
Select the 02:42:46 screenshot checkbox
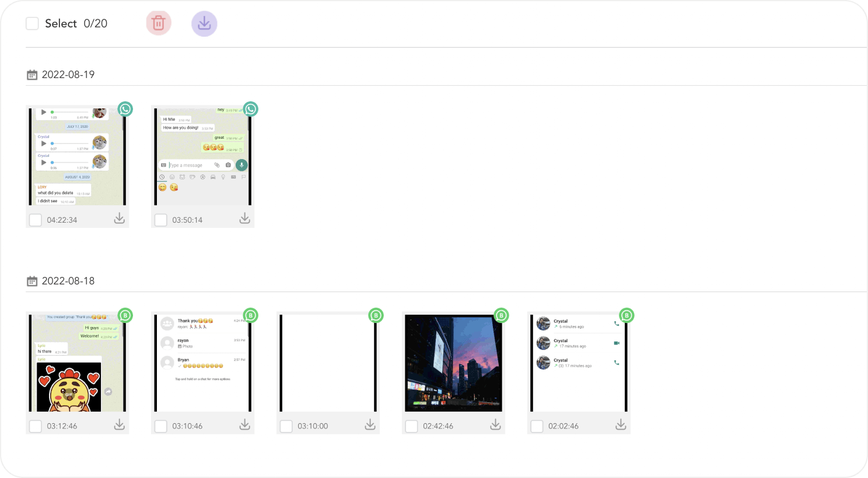(x=412, y=426)
